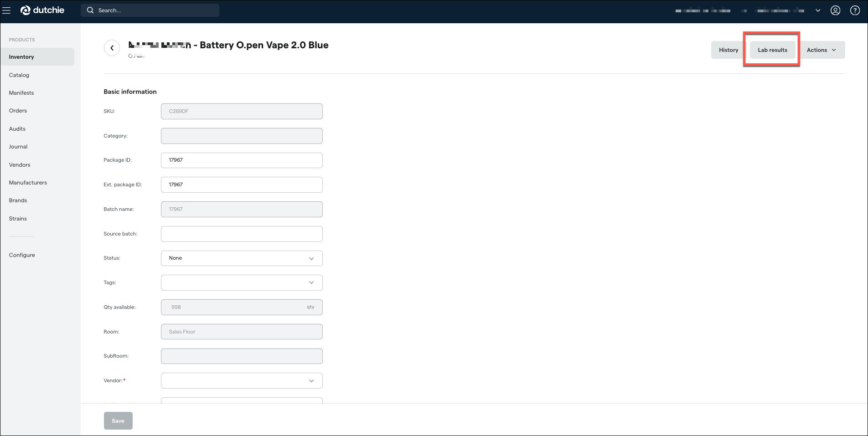Image resolution: width=868 pixels, height=436 pixels.
Task: Open Strains in the sidebar
Action: point(18,219)
